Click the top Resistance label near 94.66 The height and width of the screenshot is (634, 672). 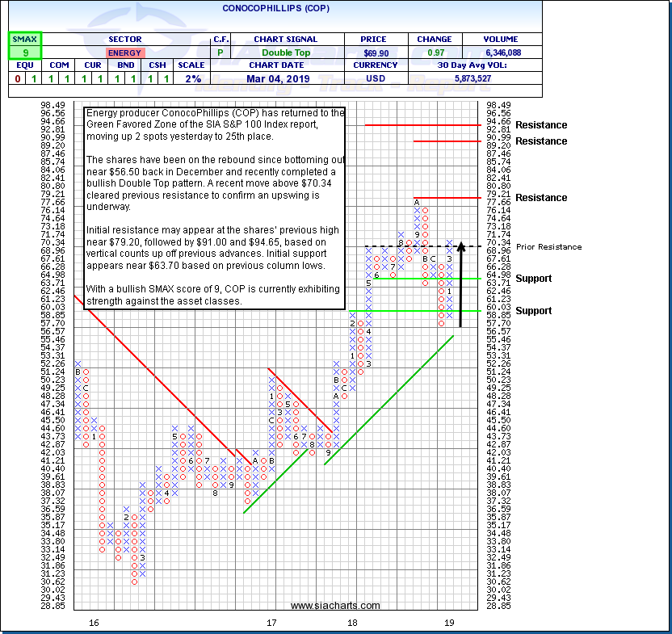[541, 125]
